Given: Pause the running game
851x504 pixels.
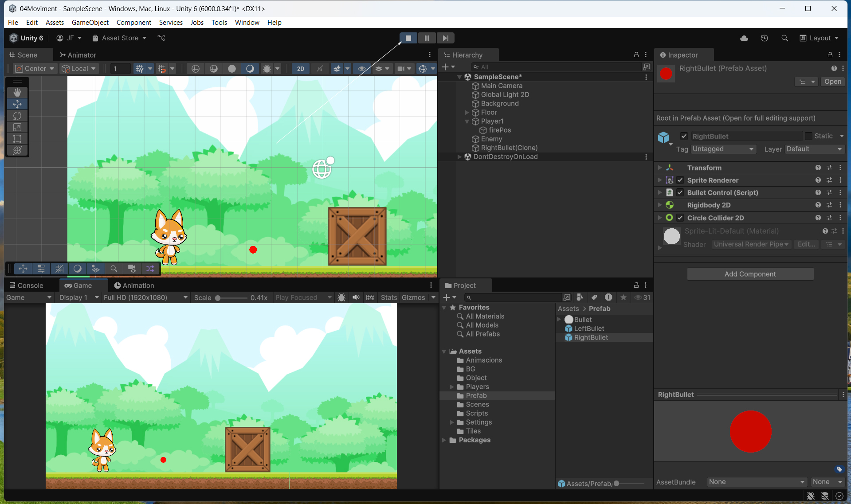Looking at the screenshot, I should pyautogui.click(x=427, y=38).
